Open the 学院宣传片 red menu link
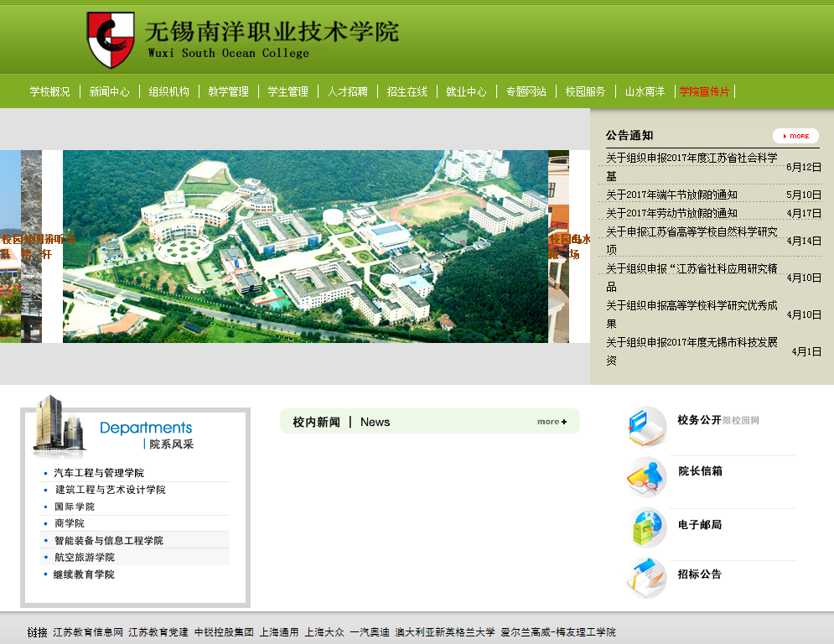Viewport: 834px width, 644px height. tap(704, 91)
